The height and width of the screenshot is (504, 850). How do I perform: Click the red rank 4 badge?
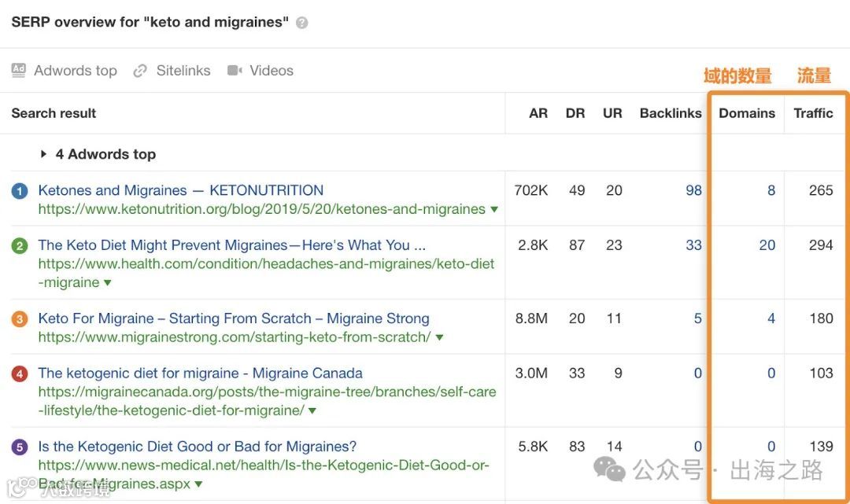point(20,374)
